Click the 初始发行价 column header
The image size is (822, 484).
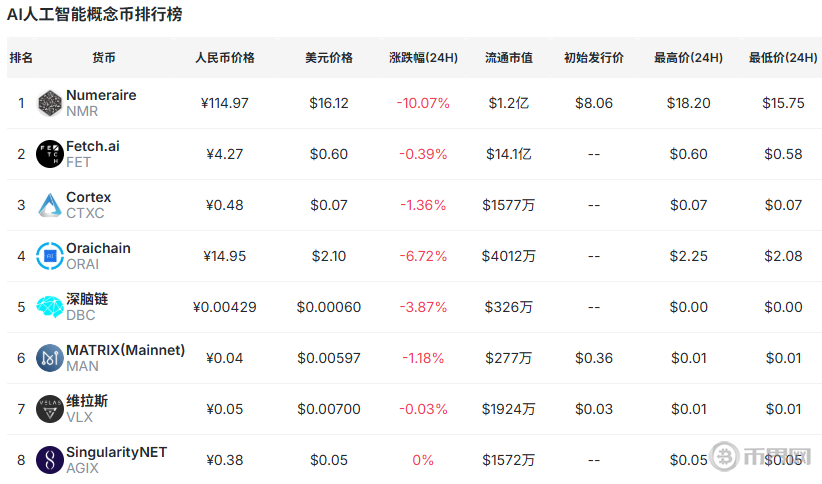[x=594, y=58]
